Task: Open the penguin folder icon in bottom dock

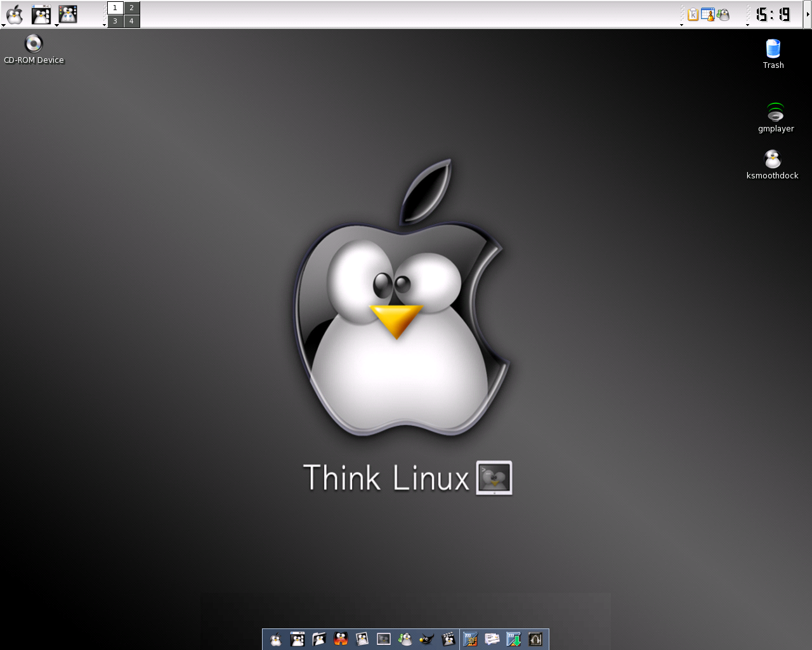Action: [319, 639]
